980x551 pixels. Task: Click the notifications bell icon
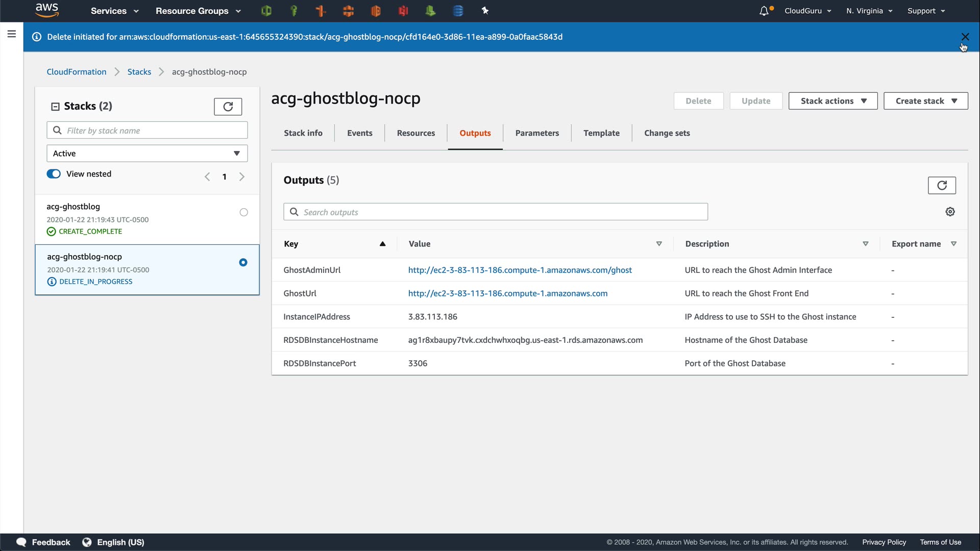[764, 11]
